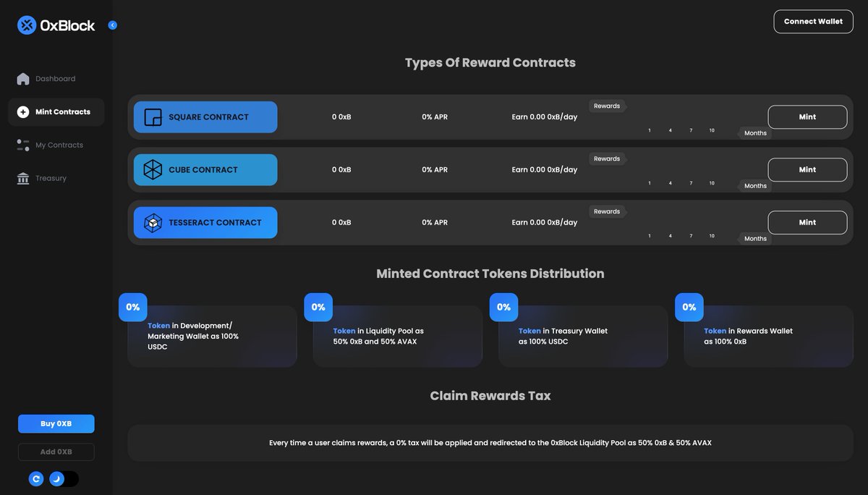Click the Cube Contract cube icon
The width and height of the screenshot is (868, 495).
[x=152, y=169]
